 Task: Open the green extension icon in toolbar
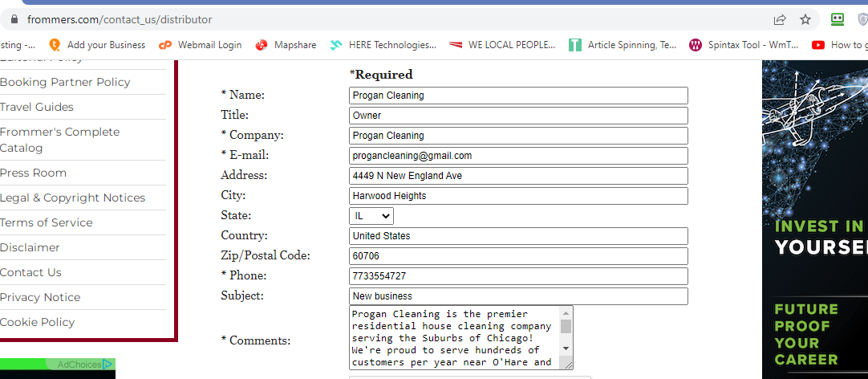click(x=838, y=20)
